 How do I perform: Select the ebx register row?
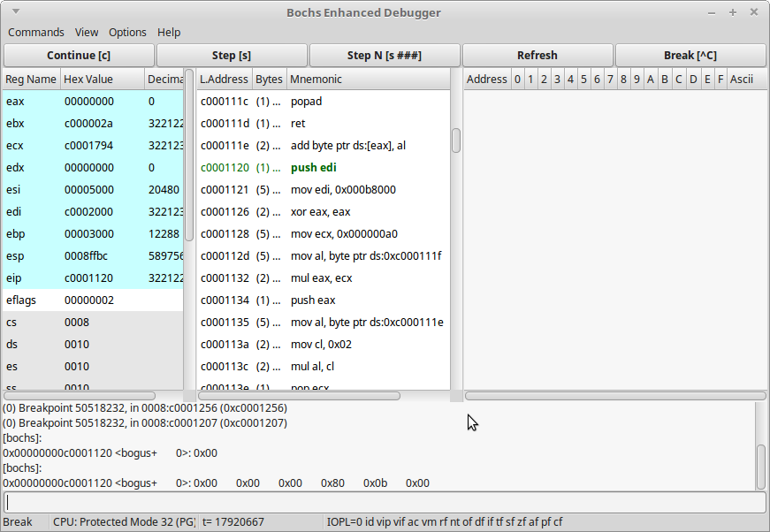pyautogui.click(x=93, y=124)
